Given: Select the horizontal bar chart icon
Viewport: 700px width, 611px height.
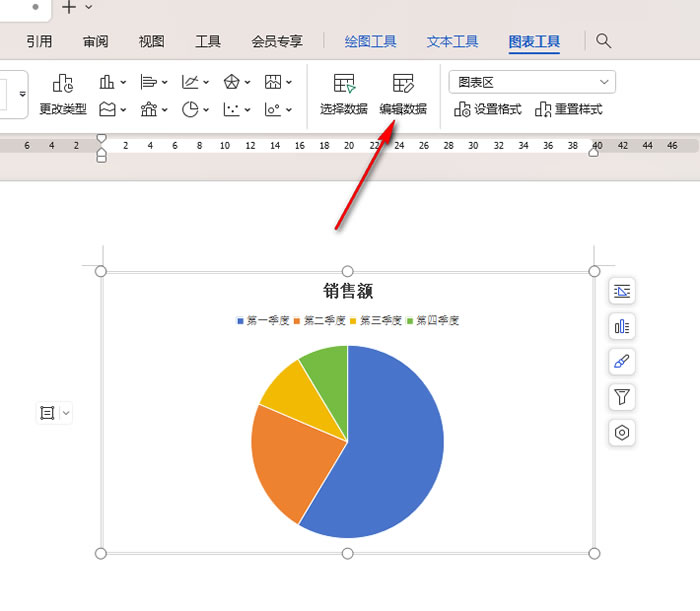Looking at the screenshot, I should (x=148, y=82).
